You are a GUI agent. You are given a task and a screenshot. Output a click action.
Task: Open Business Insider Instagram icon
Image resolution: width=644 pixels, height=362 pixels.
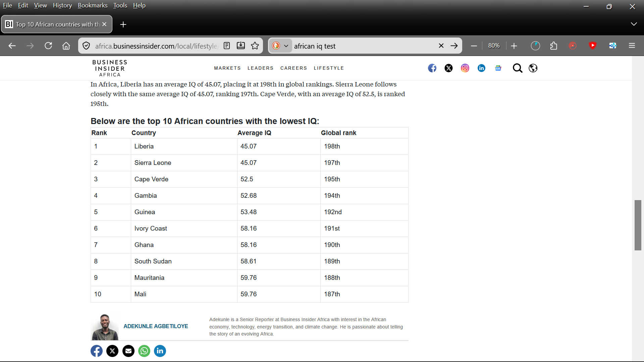[465, 68]
